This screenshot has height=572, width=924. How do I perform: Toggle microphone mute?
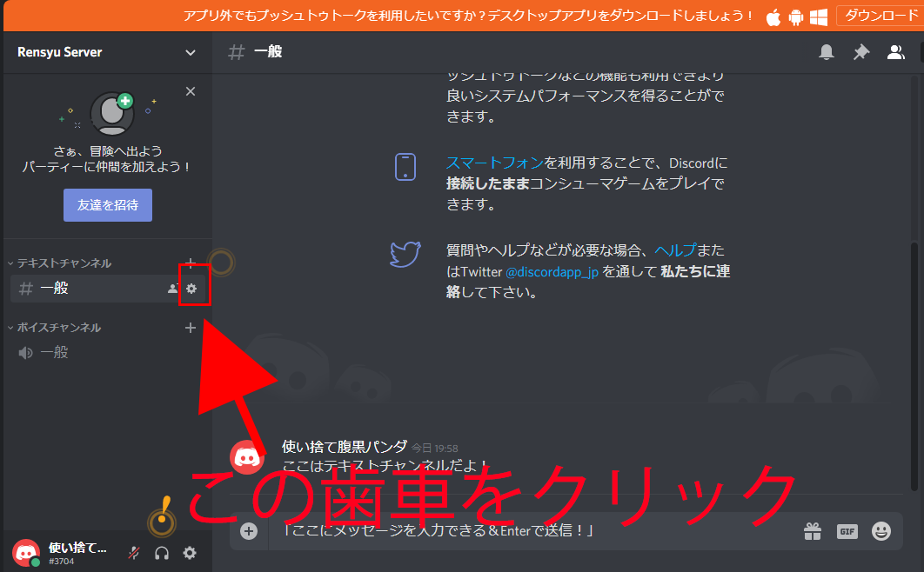pyautogui.click(x=134, y=553)
